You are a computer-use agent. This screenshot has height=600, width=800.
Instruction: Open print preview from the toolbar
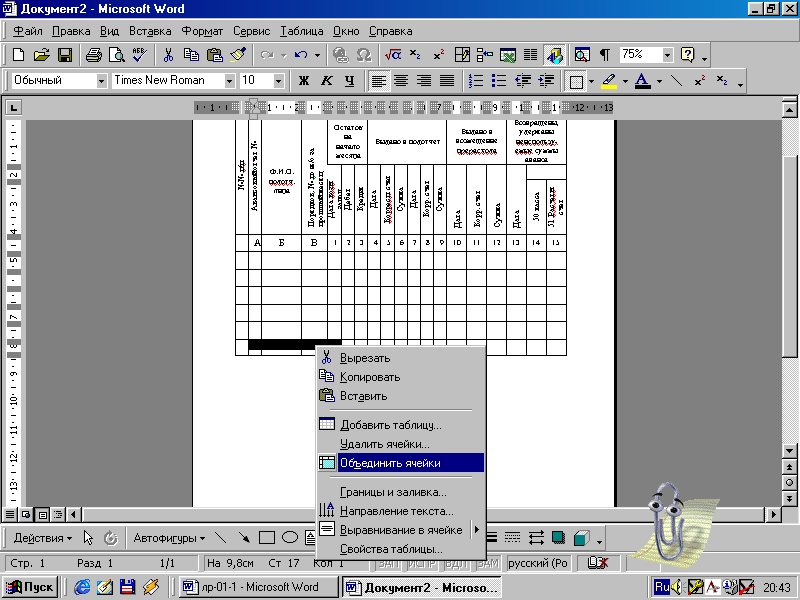click(117, 55)
